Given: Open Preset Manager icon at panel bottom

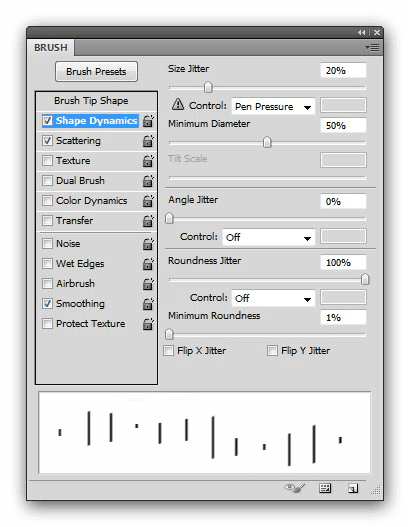Looking at the screenshot, I should point(325,488).
